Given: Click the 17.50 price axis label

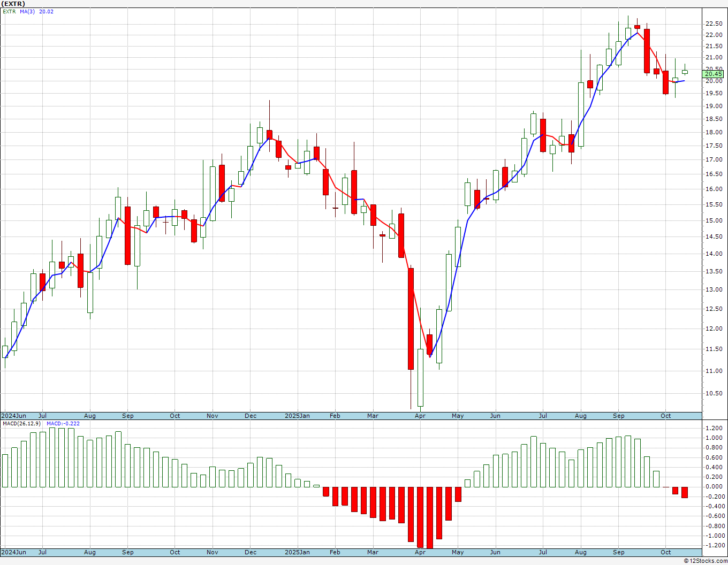Looking at the screenshot, I should tap(714, 146).
